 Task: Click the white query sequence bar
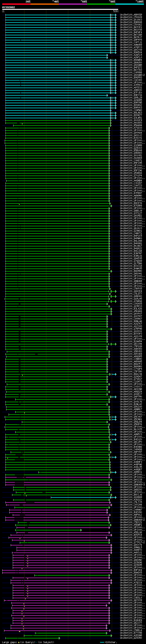pos(60,10)
